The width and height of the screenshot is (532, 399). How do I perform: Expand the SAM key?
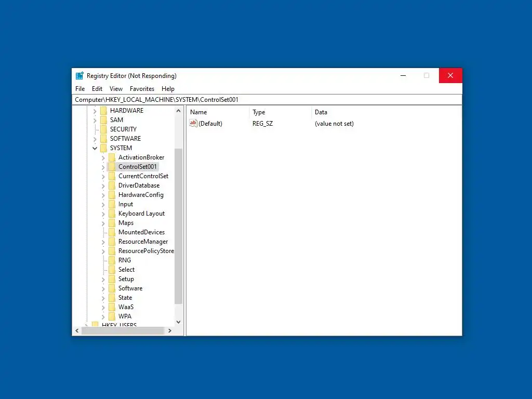tap(95, 120)
